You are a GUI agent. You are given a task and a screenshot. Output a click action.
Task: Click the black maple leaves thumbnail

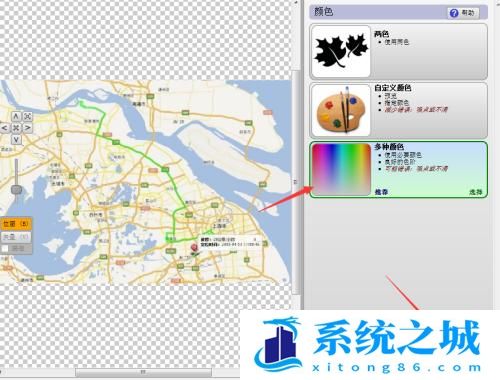coord(341,51)
